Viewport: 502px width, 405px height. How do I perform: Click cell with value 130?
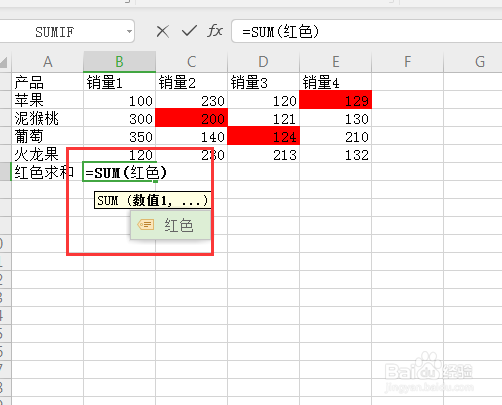pos(335,118)
